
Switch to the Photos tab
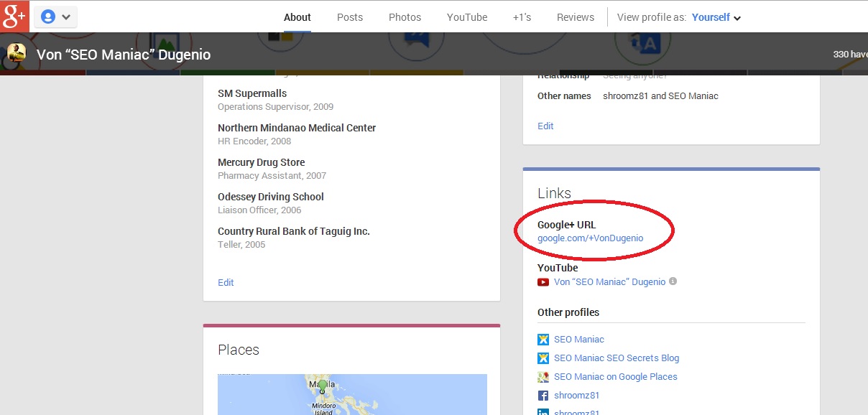405,17
